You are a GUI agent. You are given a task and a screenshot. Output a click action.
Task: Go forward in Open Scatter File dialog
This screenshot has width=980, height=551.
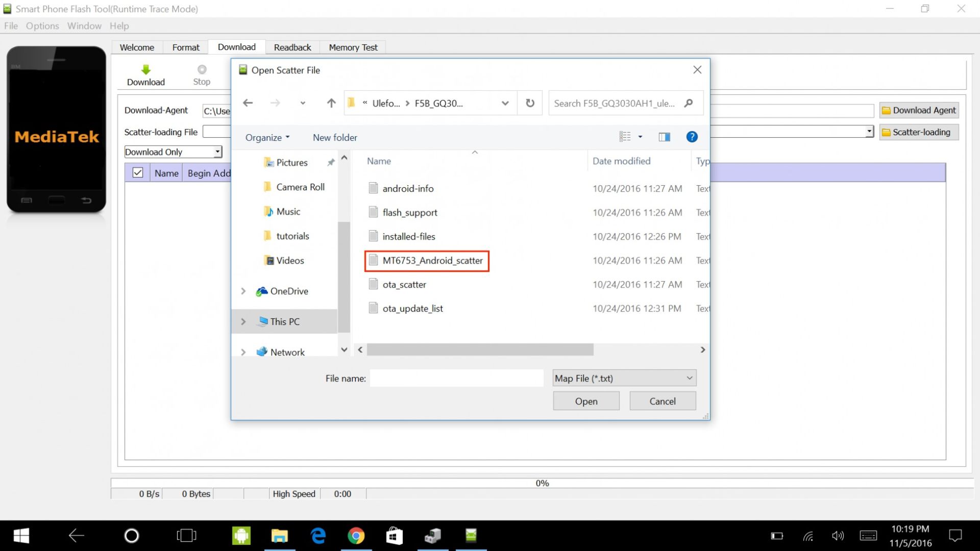coord(275,103)
